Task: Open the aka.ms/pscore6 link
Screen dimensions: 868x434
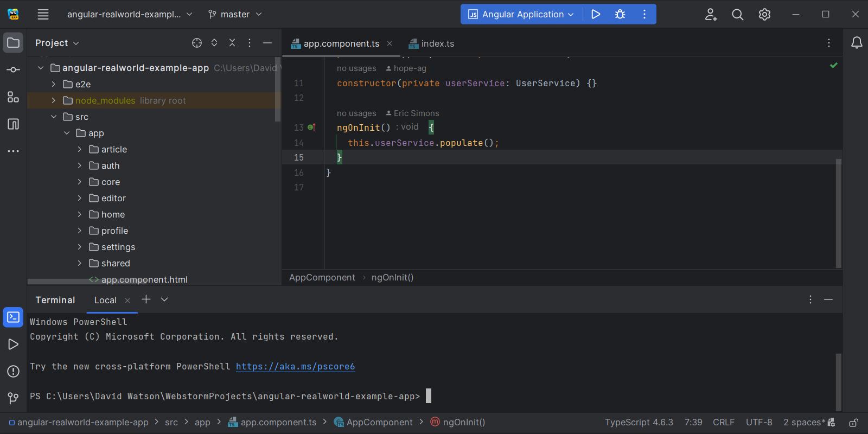Action: [295, 366]
